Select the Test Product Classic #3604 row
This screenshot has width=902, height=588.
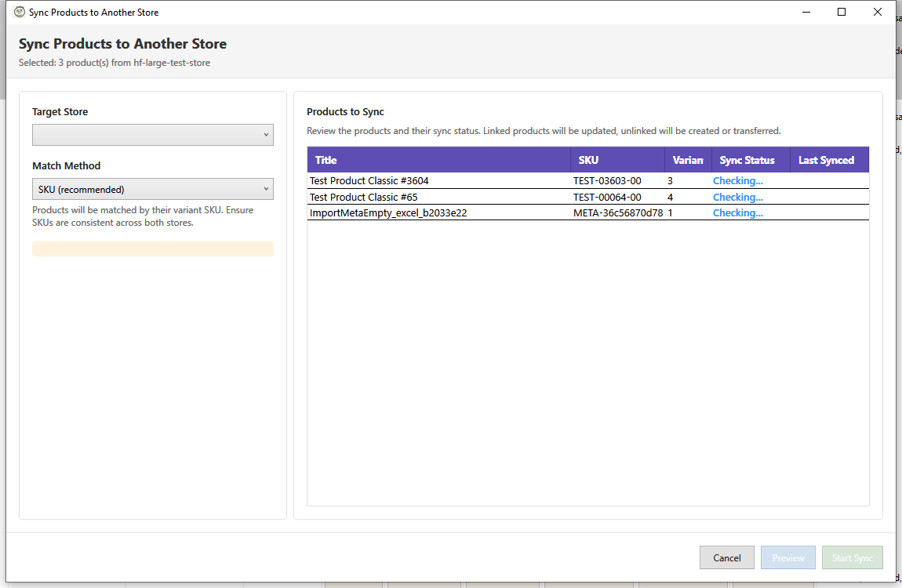tap(439, 180)
